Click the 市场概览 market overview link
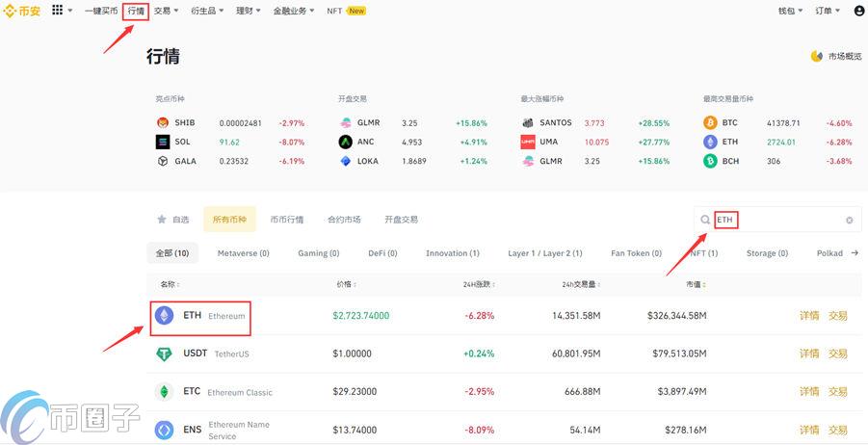868x445 pixels. (x=844, y=57)
